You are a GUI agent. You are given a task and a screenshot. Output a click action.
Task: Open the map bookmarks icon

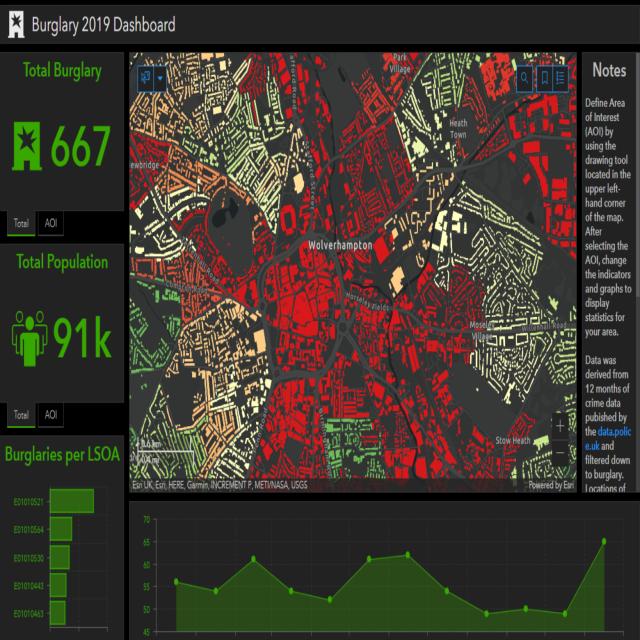(545, 77)
